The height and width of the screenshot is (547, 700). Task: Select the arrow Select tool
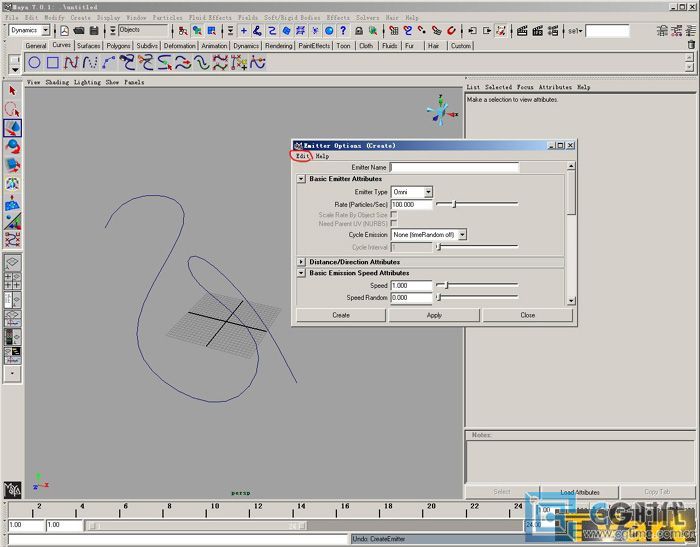[12, 91]
